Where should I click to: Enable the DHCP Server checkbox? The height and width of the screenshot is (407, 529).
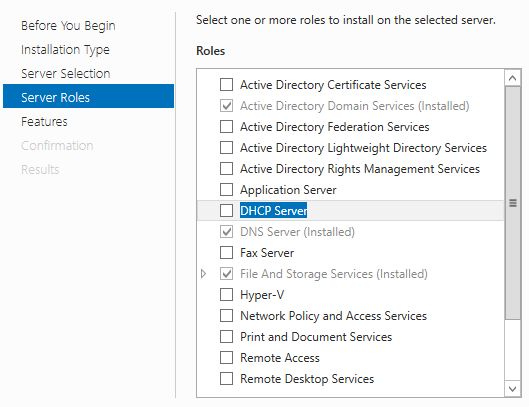pos(226,211)
